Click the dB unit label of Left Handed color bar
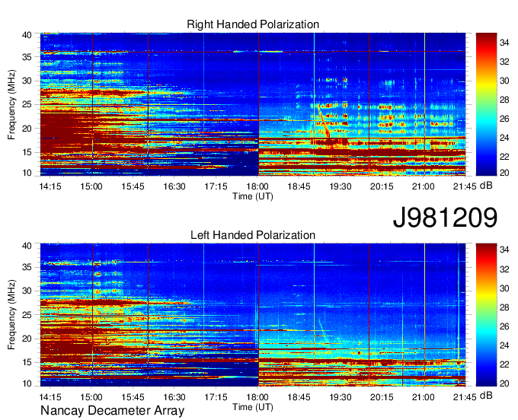The height and width of the screenshot is (420, 518). click(x=486, y=395)
